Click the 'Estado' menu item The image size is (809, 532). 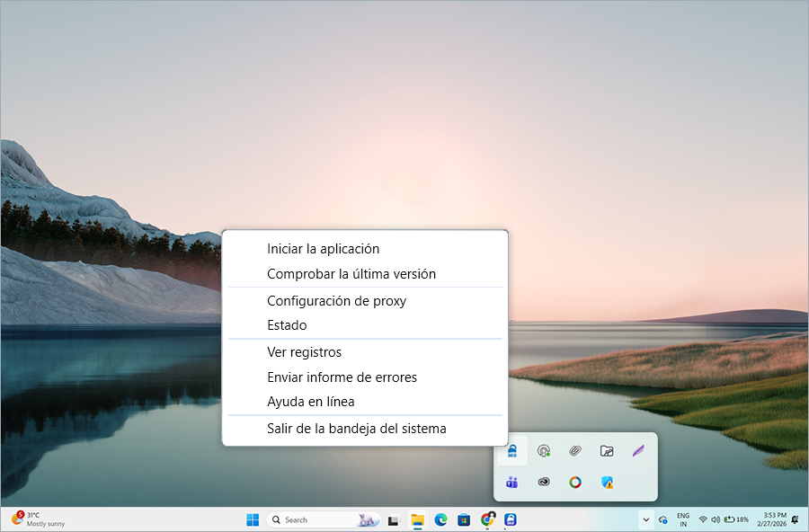coord(287,325)
